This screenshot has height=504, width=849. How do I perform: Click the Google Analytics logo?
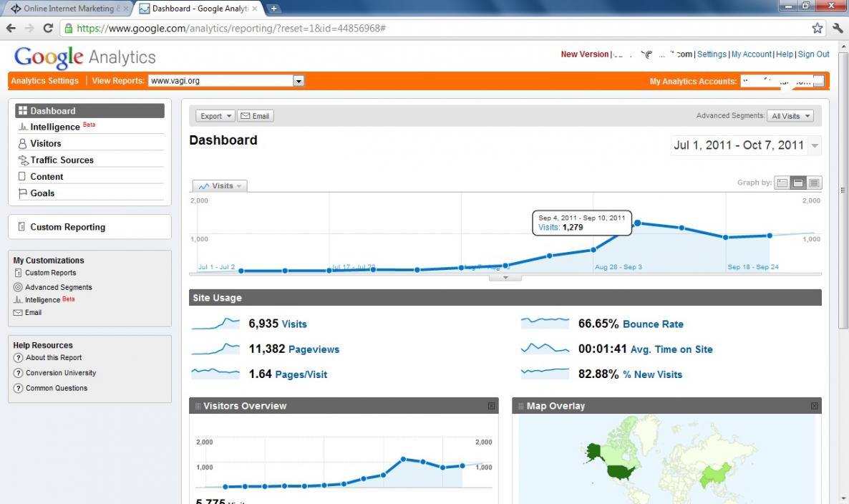point(85,57)
